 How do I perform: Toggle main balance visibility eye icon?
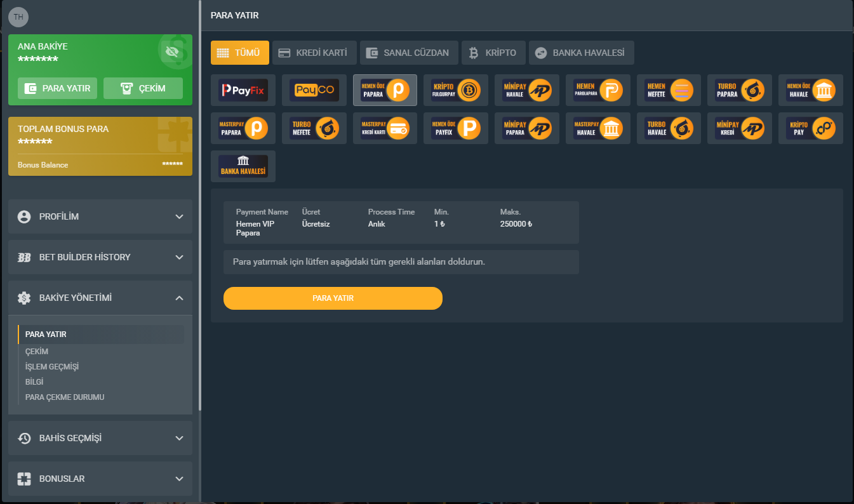click(171, 52)
